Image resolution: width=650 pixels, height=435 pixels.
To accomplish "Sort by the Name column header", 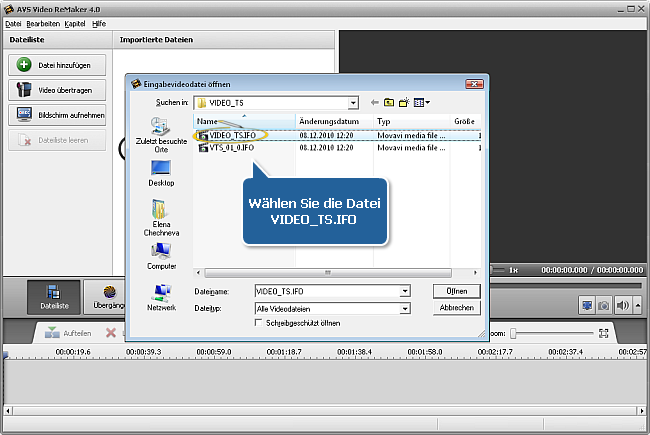I will tap(245, 122).
